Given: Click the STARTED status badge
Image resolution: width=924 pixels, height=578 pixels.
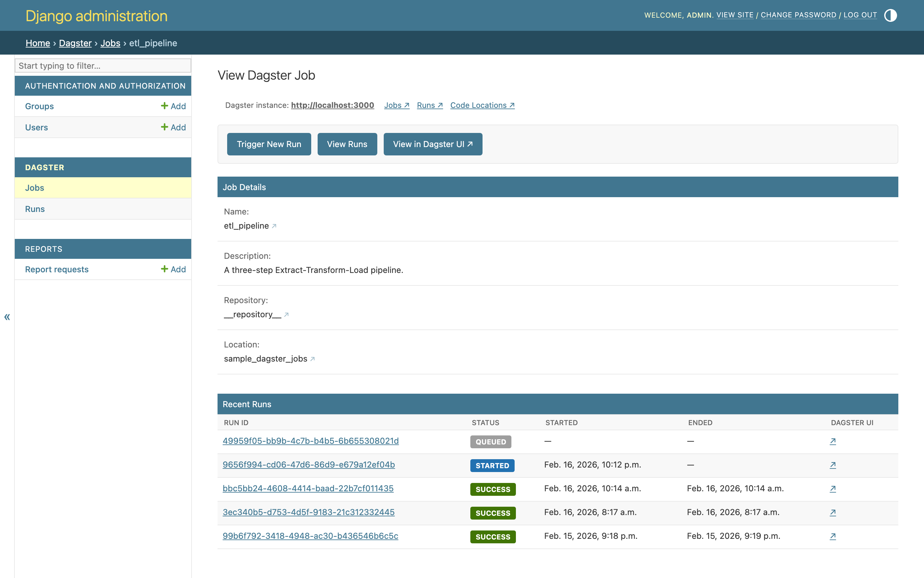Looking at the screenshot, I should click(x=492, y=466).
